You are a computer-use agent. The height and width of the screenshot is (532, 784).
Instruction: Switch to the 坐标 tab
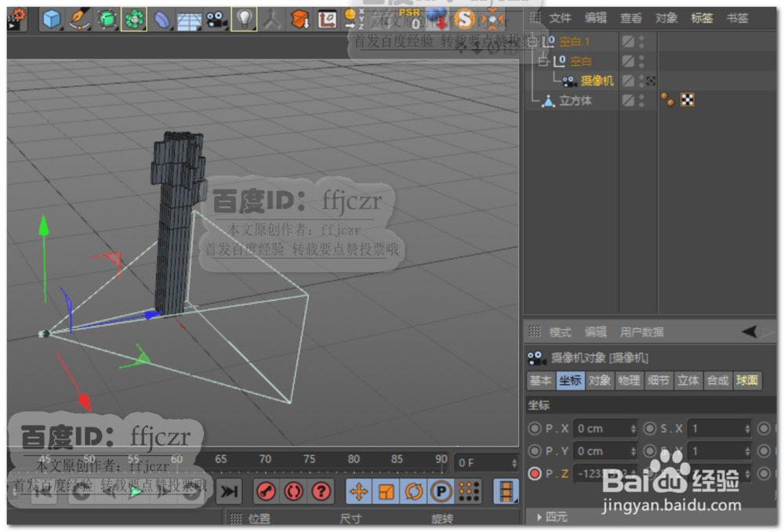click(571, 381)
